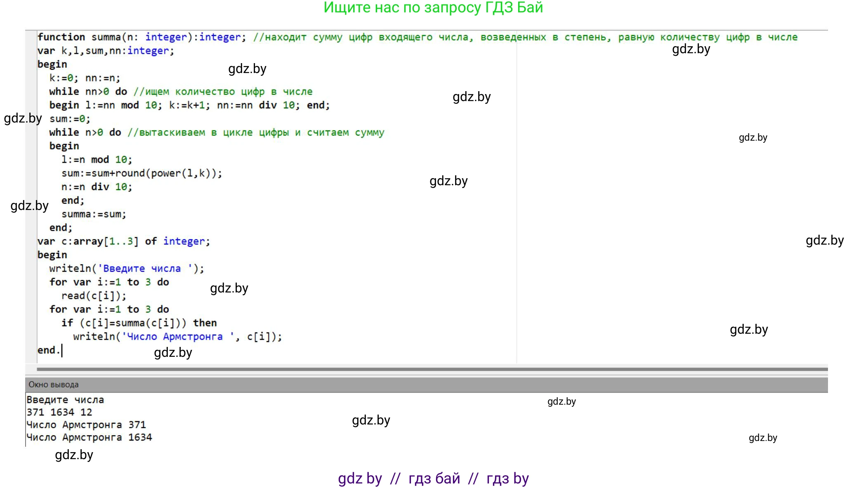Click the 'if (c[i]=summa(c[i])) then' line
Screen dimensions: 868x488
pyautogui.click(x=139, y=323)
